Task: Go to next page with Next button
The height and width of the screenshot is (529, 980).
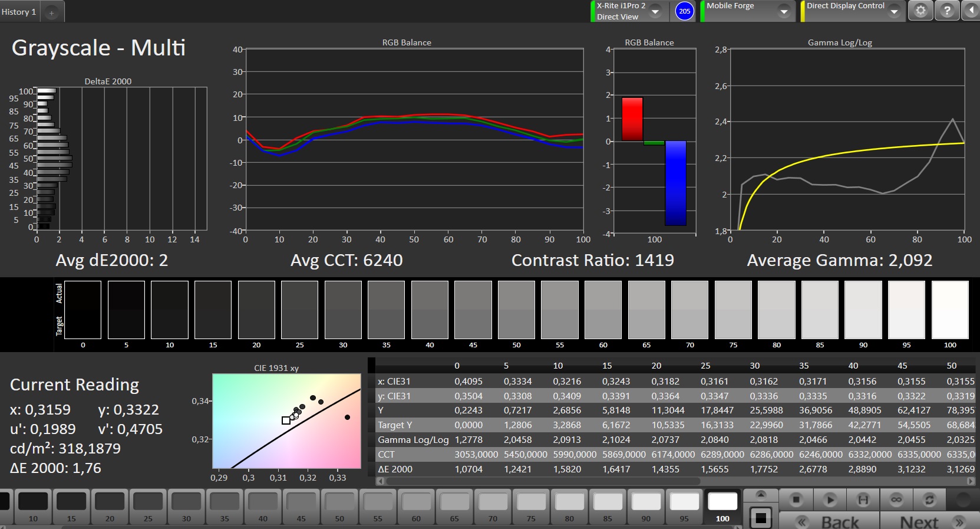Action: pyautogui.click(x=929, y=521)
